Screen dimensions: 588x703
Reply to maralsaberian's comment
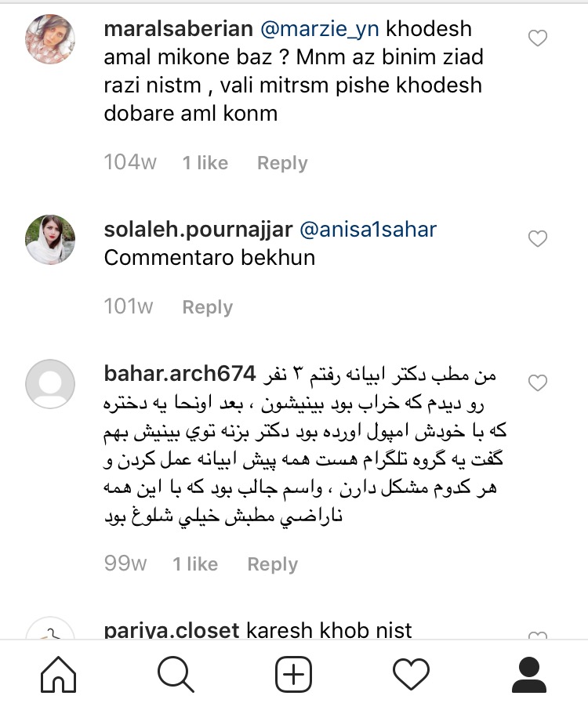click(x=282, y=163)
